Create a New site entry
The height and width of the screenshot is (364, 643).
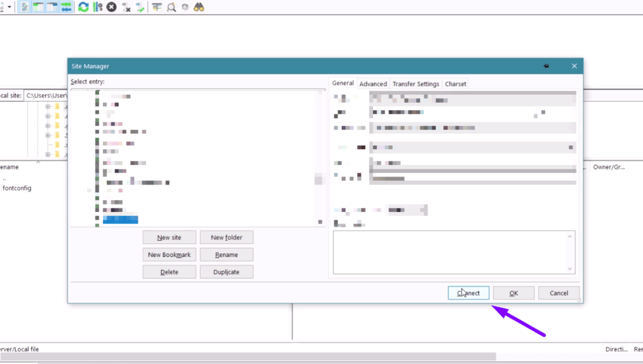coord(169,237)
